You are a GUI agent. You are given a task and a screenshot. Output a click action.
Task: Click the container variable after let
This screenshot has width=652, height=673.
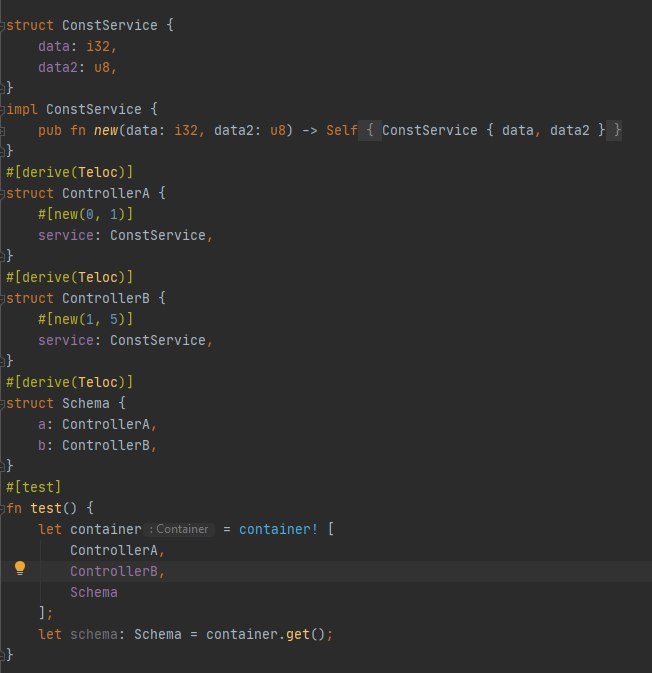[x=106, y=529]
